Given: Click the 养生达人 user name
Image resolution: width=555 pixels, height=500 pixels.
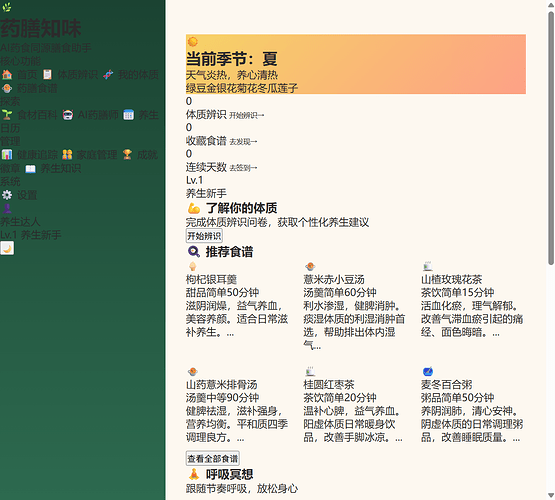Looking at the screenshot, I should (20, 222).
